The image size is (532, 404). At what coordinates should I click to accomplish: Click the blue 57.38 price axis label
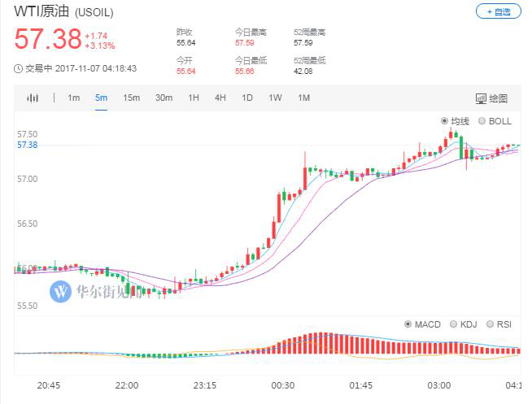pyautogui.click(x=27, y=145)
